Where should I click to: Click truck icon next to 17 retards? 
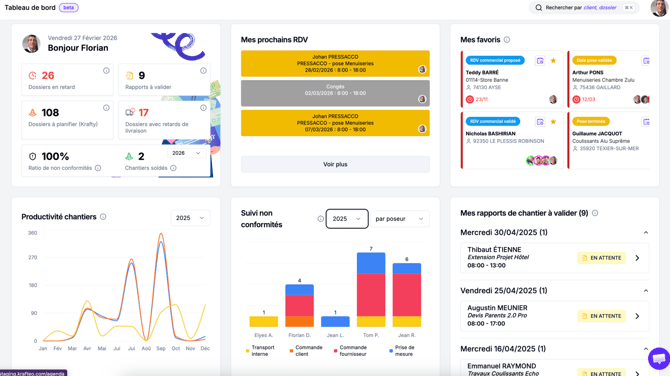pos(130,112)
